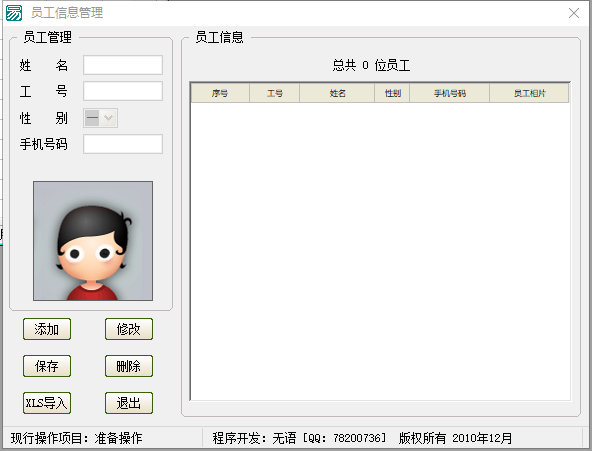This screenshot has height=451, width=592.
Task: Import data via XLS导入 button
Action: click(x=47, y=403)
